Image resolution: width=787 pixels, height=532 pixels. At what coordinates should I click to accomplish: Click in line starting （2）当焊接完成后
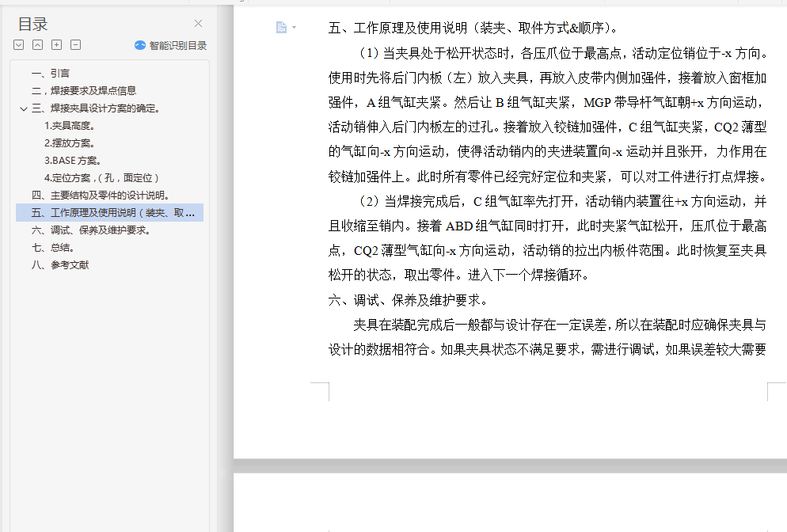[561, 201]
